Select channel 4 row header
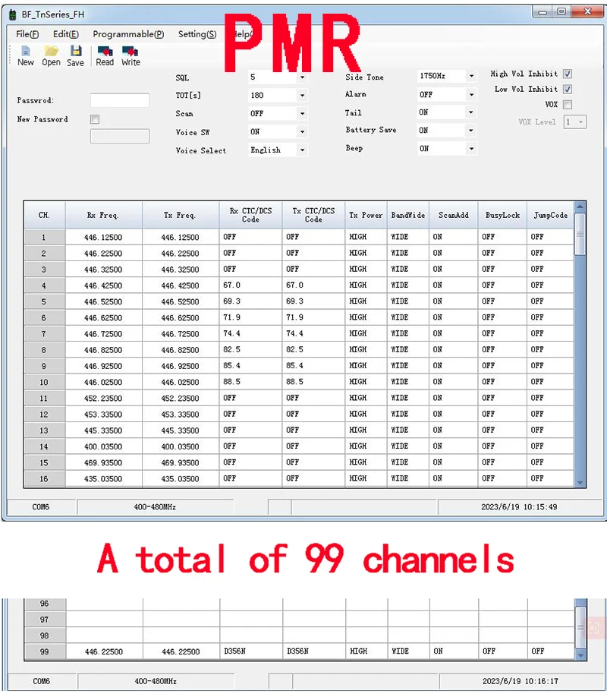 (44, 285)
